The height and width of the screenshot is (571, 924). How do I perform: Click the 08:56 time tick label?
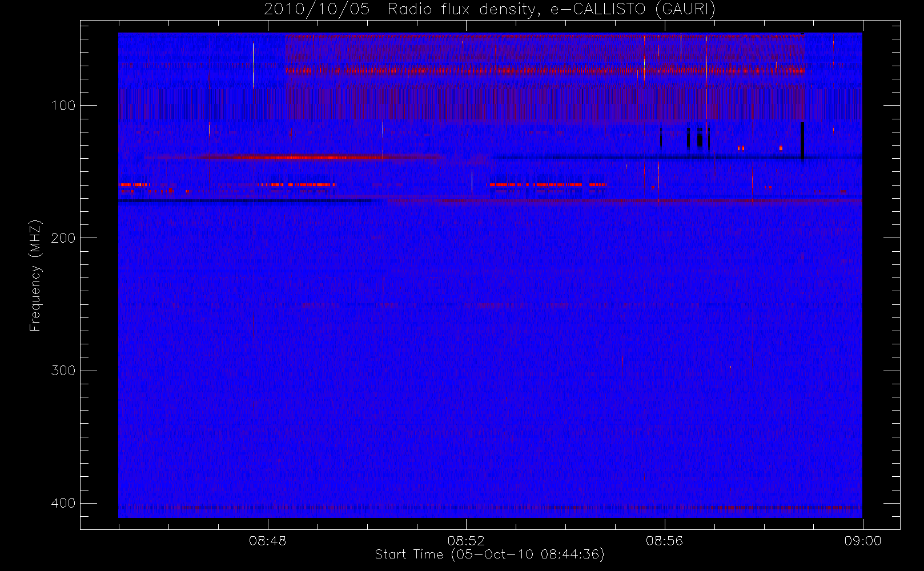(x=664, y=541)
